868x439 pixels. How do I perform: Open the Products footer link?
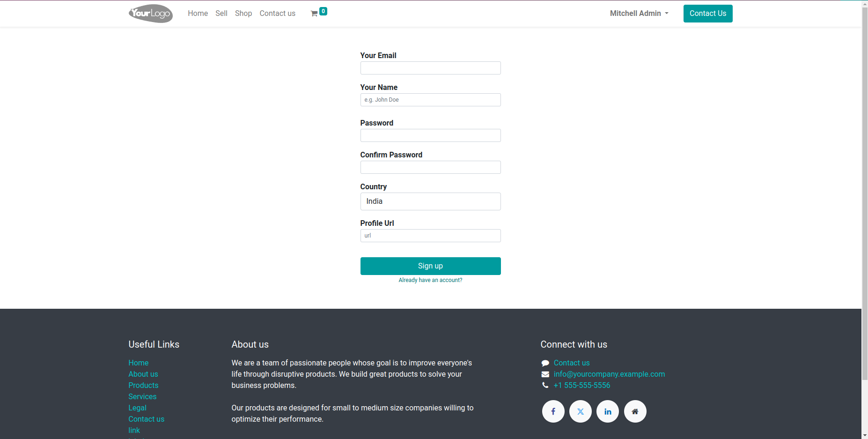tap(143, 385)
